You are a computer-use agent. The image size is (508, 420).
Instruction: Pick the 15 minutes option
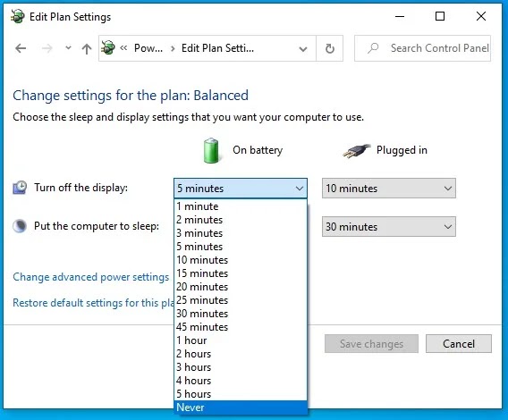pos(241,273)
